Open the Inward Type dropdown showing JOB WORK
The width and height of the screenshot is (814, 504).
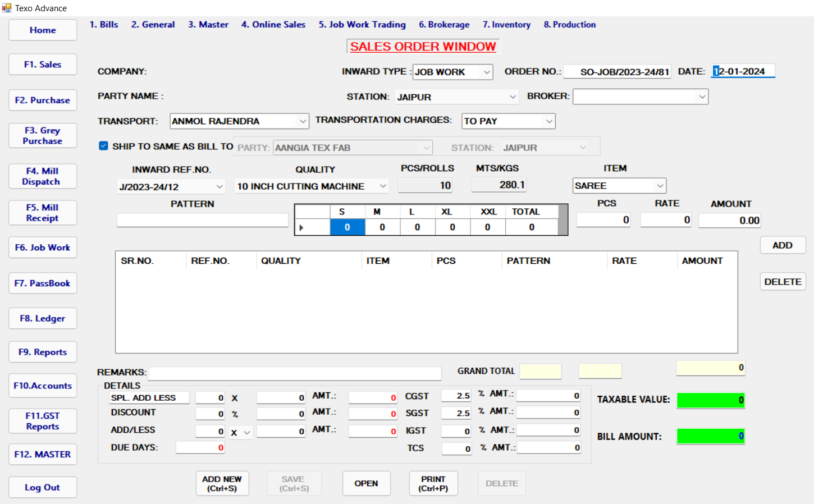[487, 72]
